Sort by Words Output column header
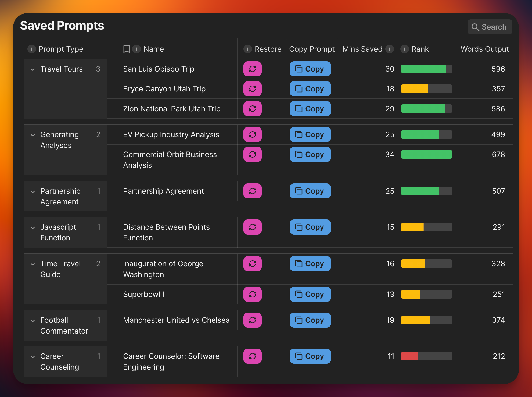Screen dimensions: 532x397 [x=484, y=49]
